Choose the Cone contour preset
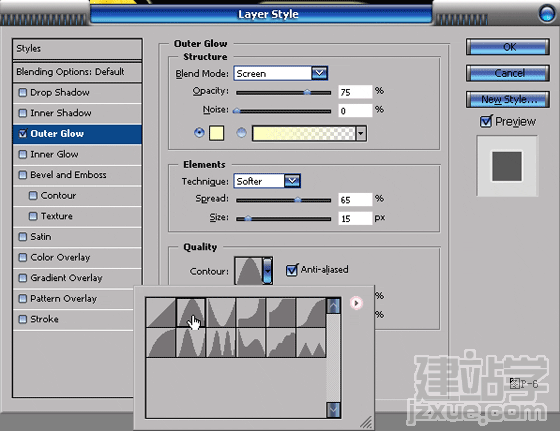560x431 pixels. pos(191,312)
